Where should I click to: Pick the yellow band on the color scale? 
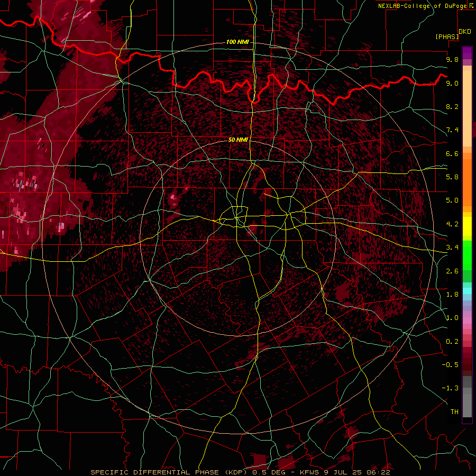point(467,226)
